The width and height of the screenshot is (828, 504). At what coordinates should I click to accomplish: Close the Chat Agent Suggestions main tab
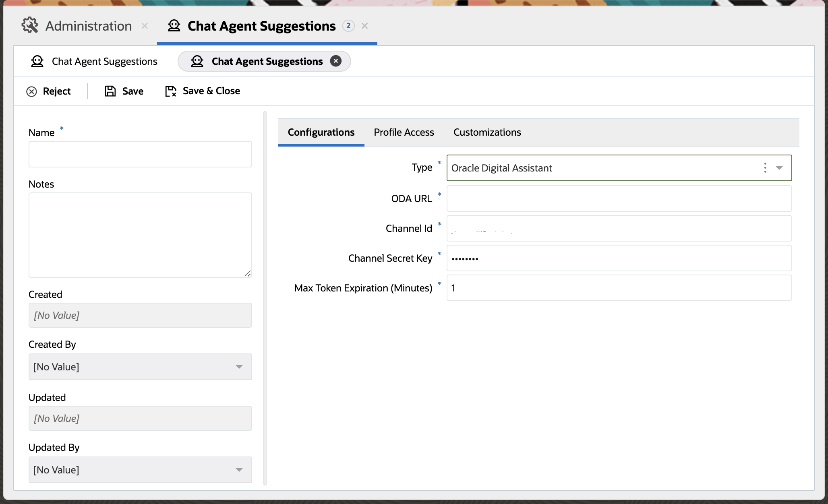364,26
